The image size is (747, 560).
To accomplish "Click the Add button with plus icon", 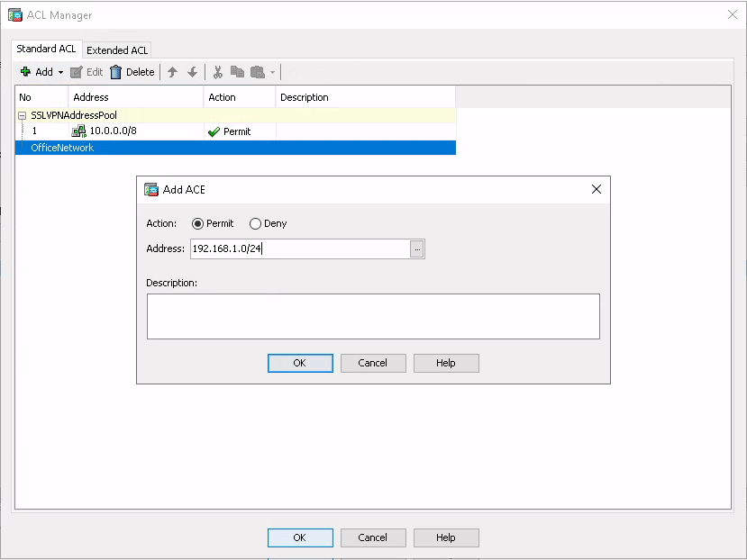I will pos(36,72).
